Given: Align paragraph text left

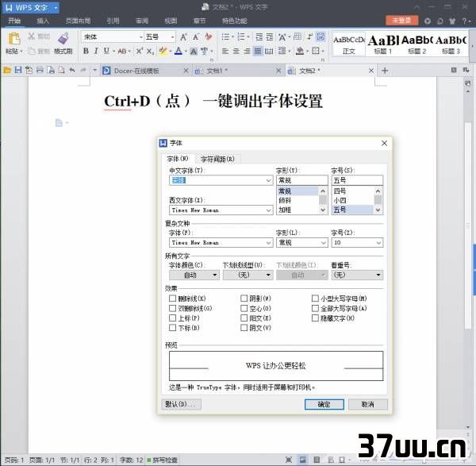Looking at the screenshot, I should click(x=225, y=51).
